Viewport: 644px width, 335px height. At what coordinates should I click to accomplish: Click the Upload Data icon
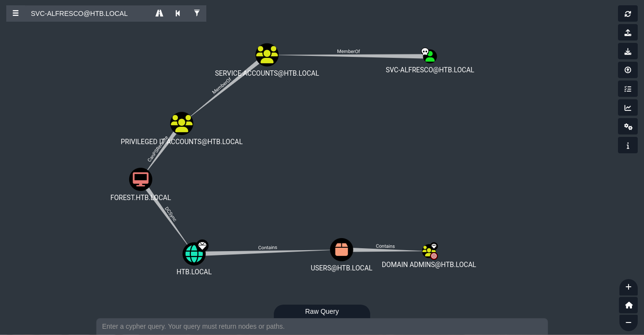pos(628,70)
